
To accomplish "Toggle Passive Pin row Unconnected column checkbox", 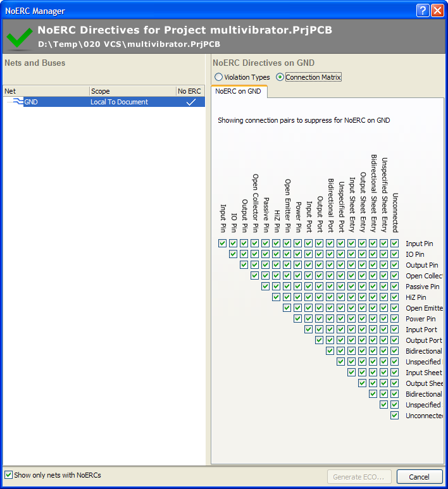I will click(394, 287).
